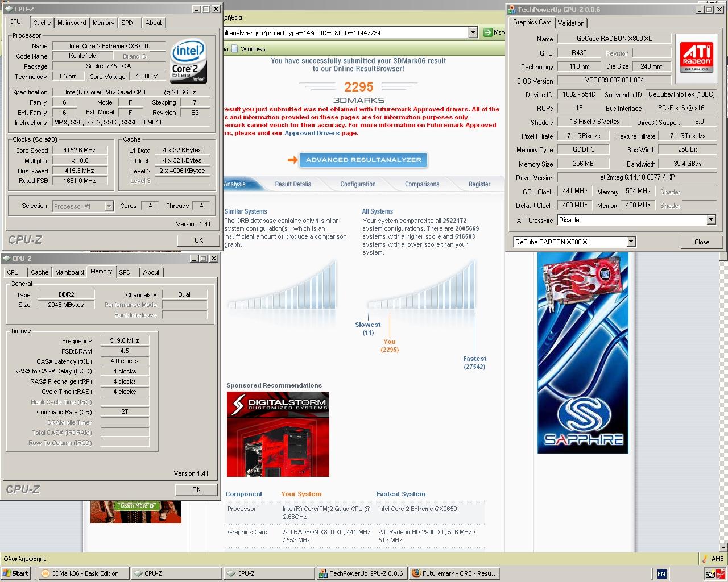Switch to the Cache tab in the top CPU-Z window
The width and height of the screenshot is (728, 582).
click(42, 23)
